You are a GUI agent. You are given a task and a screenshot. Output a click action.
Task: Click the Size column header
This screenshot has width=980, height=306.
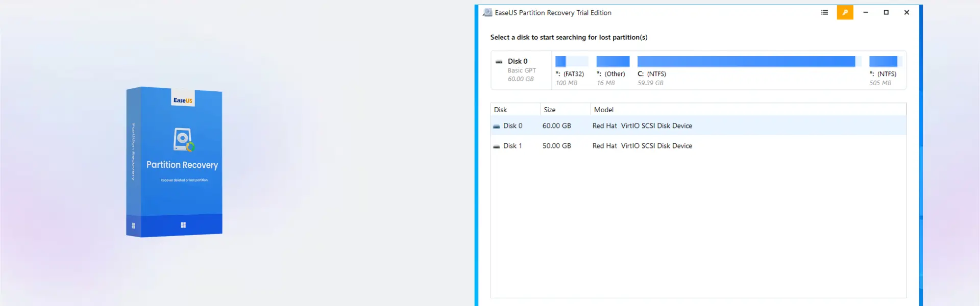(x=566, y=110)
